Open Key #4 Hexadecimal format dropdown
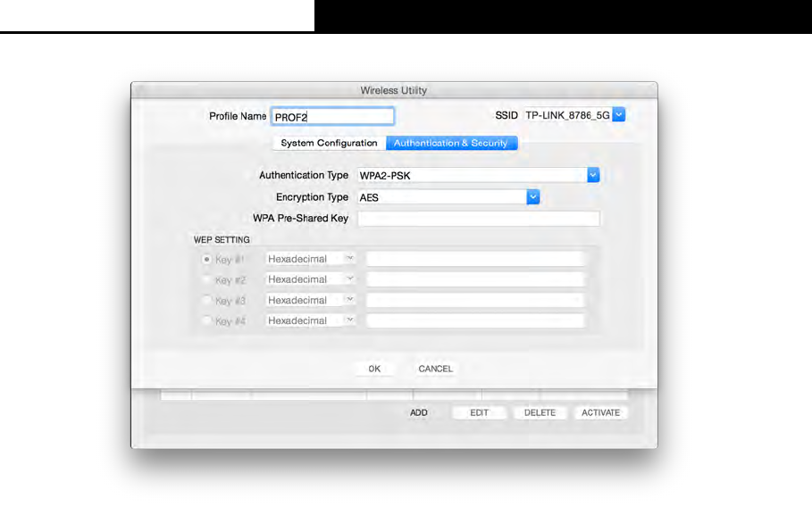 310,320
